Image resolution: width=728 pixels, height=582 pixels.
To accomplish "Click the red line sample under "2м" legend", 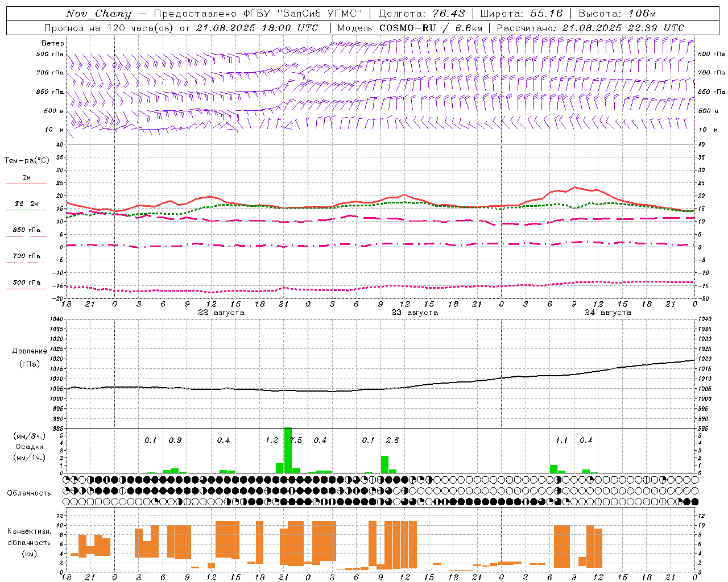I will click(26, 184).
